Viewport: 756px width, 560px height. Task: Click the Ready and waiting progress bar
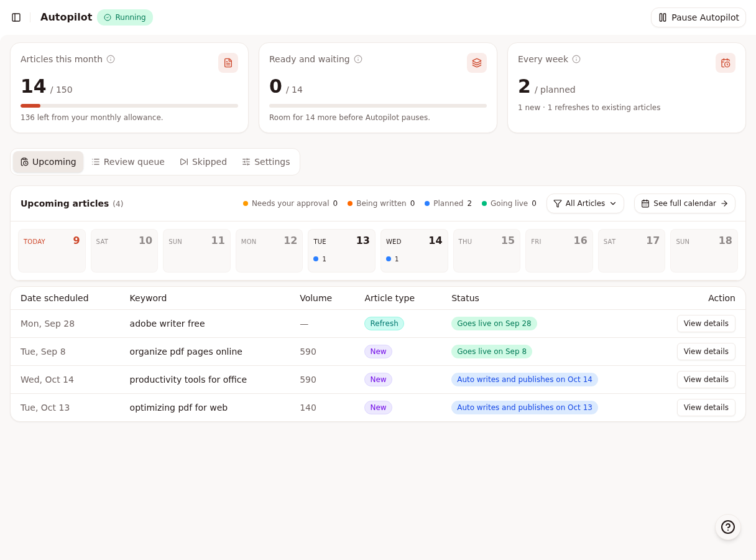pos(378,106)
